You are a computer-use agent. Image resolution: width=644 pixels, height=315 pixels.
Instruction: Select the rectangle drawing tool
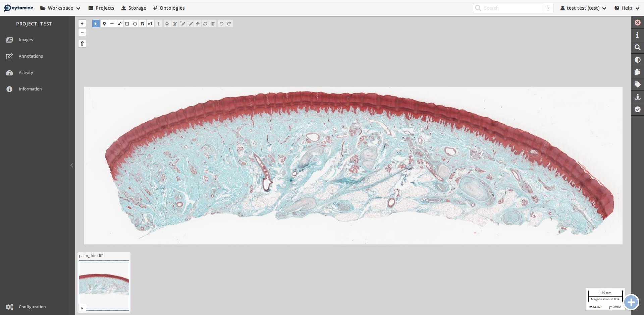pyautogui.click(x=127, y=24)
